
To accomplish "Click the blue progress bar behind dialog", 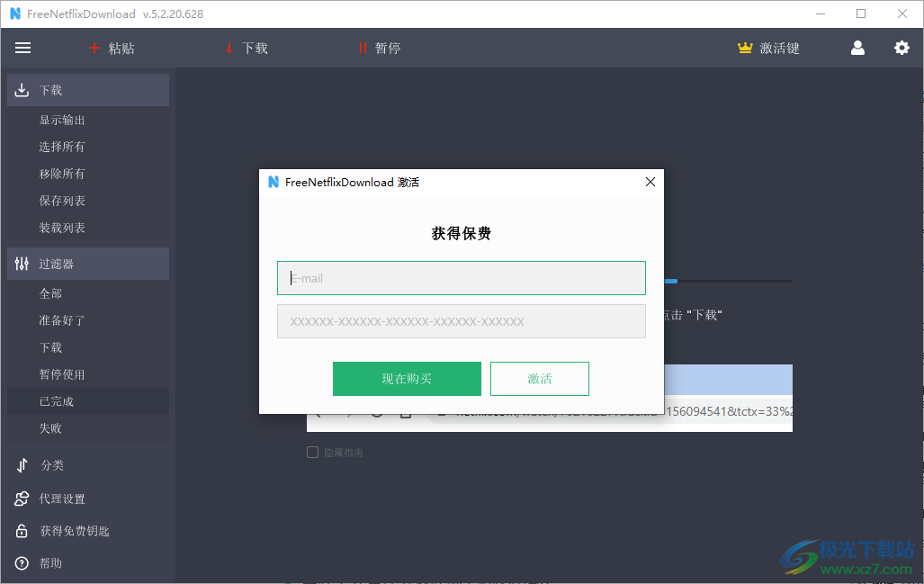I will [671, 281].
